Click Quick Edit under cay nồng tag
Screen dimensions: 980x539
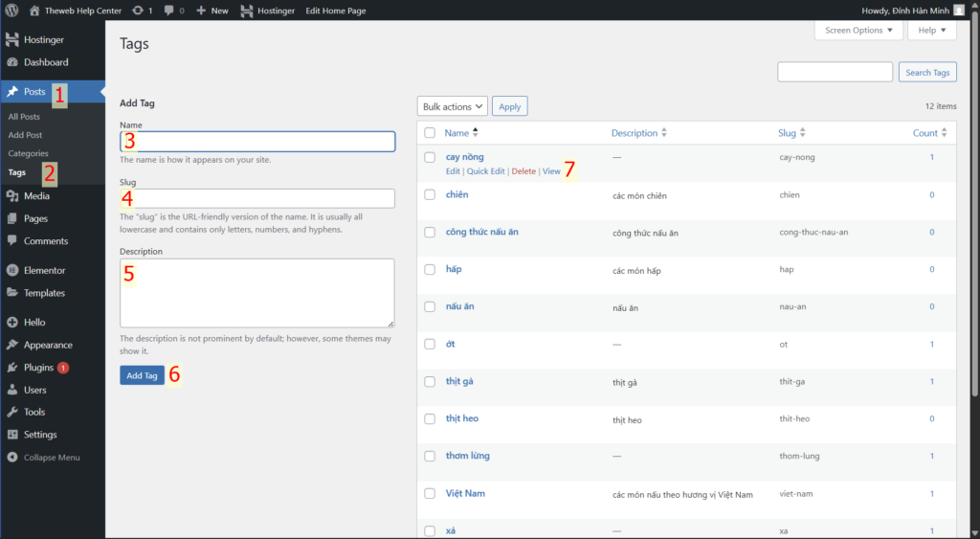(485, 171)
